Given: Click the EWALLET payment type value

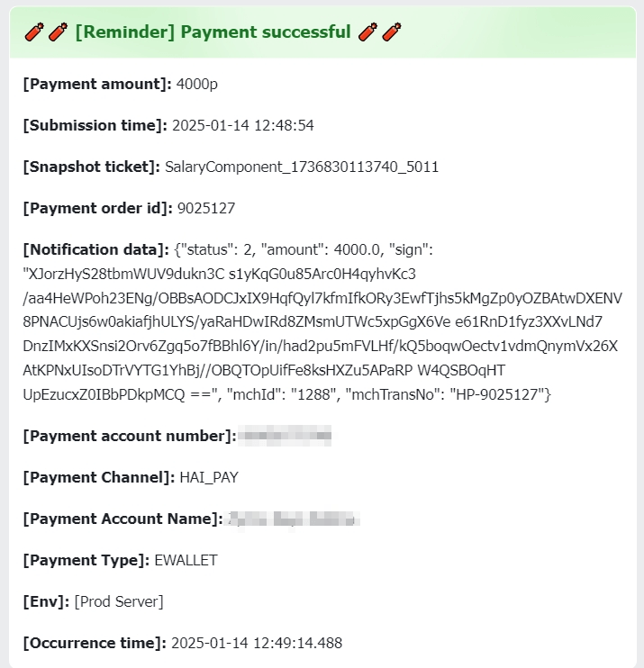Looking at the screenshot, I should tap(186, 560).
